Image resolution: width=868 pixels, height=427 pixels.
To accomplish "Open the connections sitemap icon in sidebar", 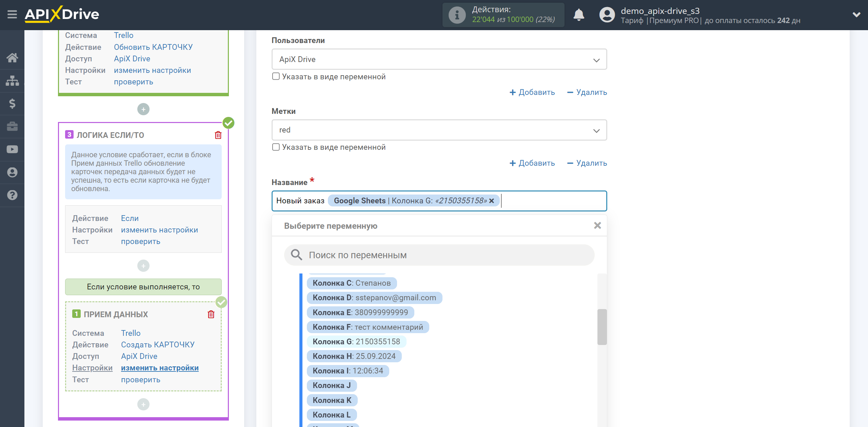I will click(12, 81).
